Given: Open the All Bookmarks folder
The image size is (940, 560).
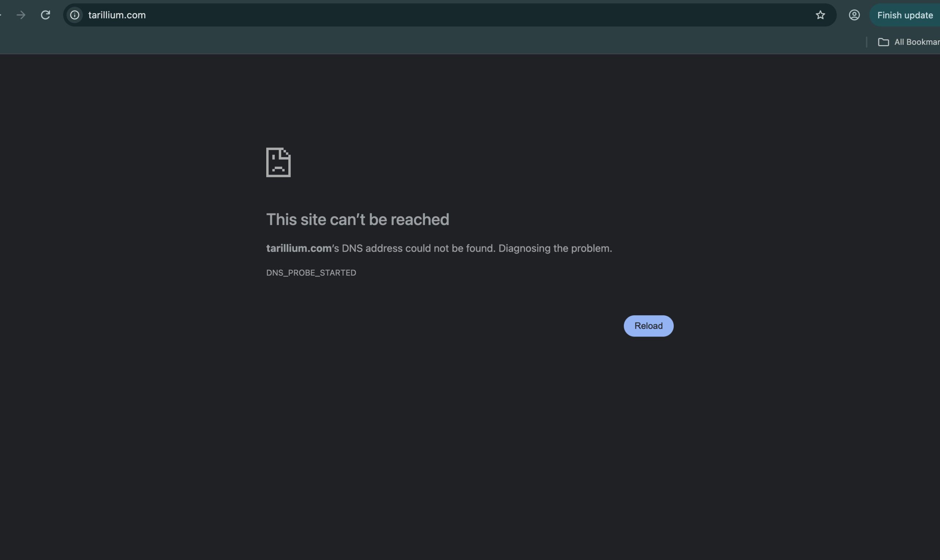Looking at the screenshot, I should [909, 42].
